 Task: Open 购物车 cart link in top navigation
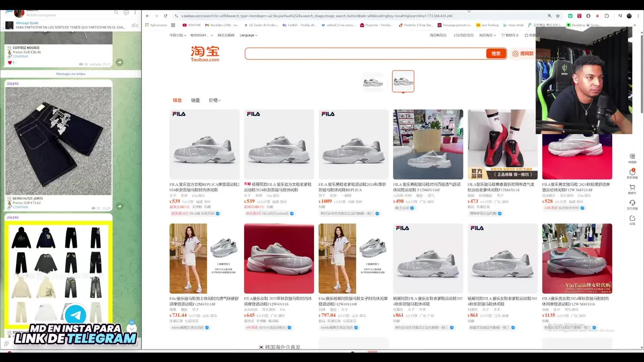pos(510,35)
